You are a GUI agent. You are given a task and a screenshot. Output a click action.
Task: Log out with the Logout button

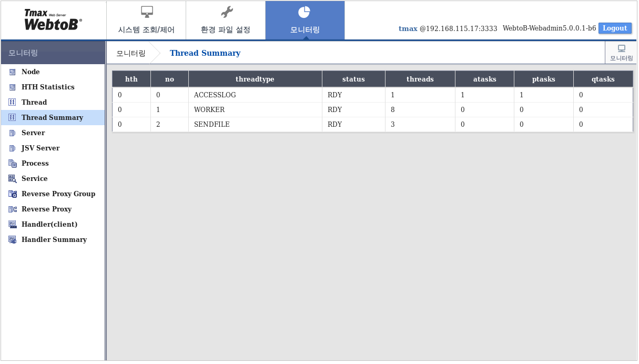pos(615,28)
